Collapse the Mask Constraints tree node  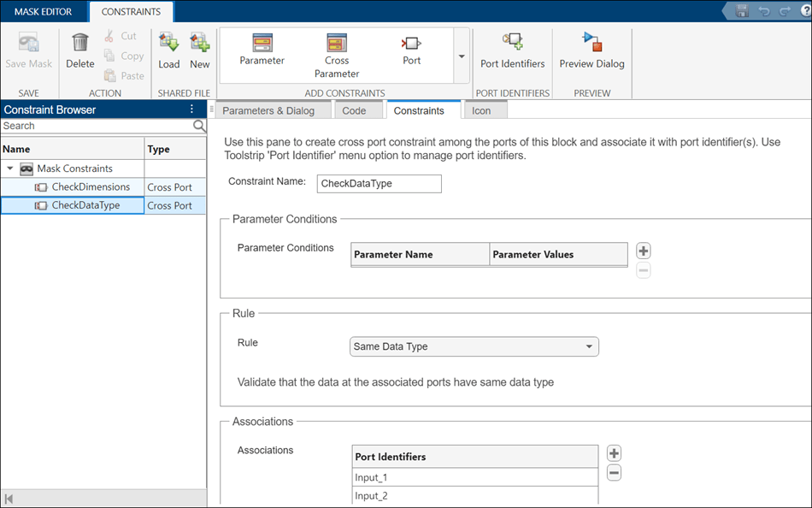[x=10, y=168]
